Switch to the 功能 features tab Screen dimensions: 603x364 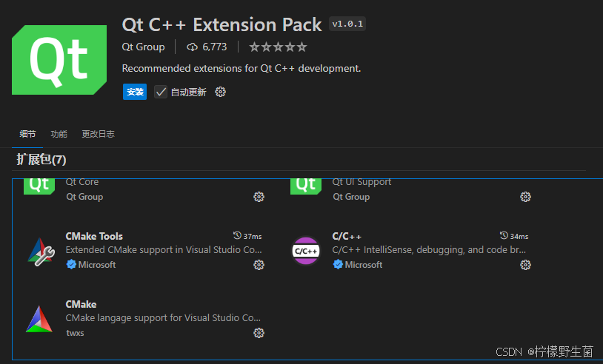pyautogui.click(x=59, y=134)
